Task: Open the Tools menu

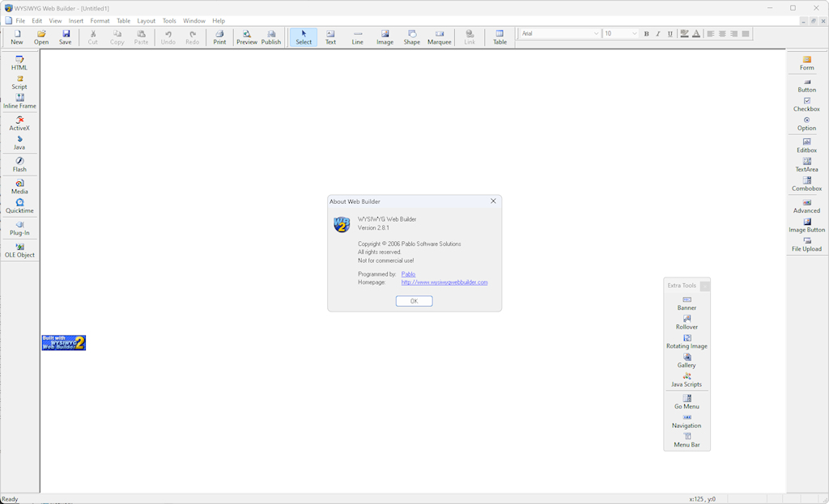Action: (169, 20)
